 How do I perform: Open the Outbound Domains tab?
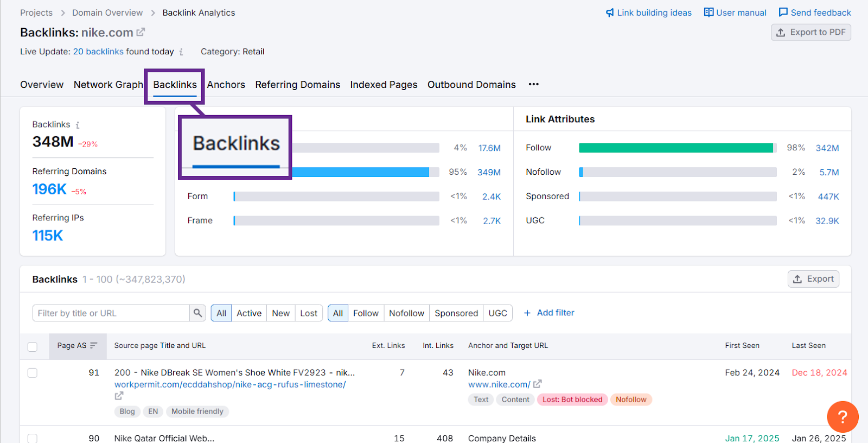click(x=471, y=85)
